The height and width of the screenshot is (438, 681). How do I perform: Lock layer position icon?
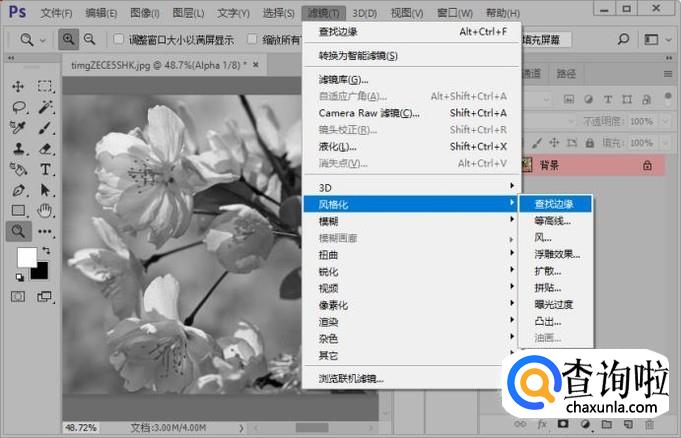tap(554, 143)
